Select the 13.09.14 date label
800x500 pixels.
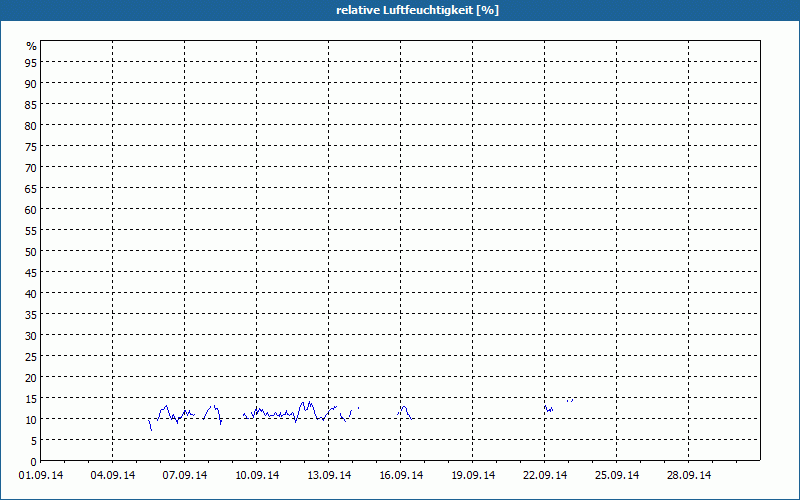pyautogui.click(x=328, y=475)
